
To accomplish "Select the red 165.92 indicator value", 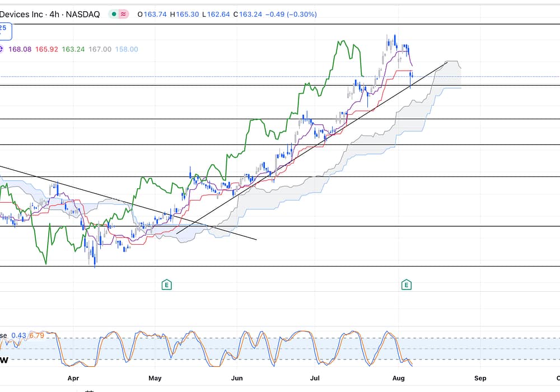I will (x=46, y=49).
